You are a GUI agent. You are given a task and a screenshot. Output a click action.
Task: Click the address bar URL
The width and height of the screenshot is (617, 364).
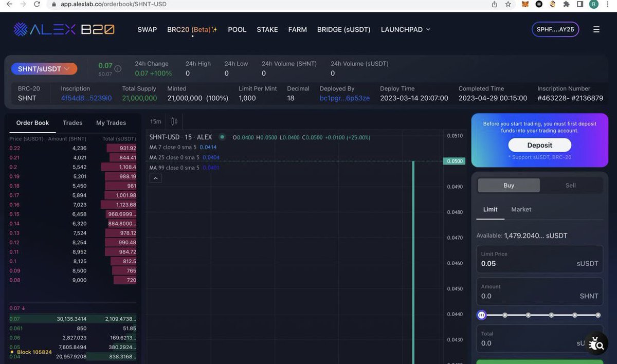click(114, 4)
